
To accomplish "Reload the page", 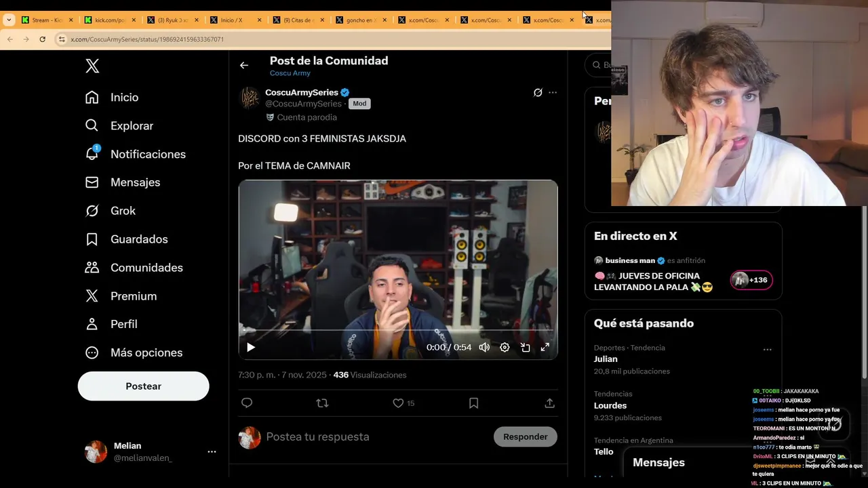I will click(x=42, y=39).
